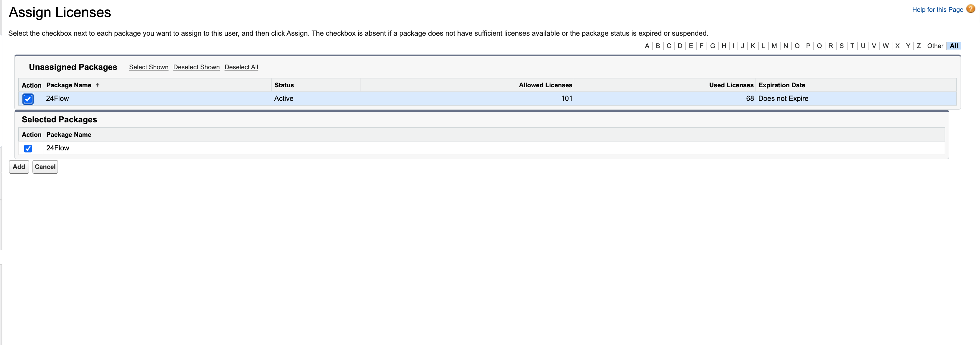Click the Expiration Date column header
Image resolution: width=980 pixels, height=345 pixels.
click(781, 85)
